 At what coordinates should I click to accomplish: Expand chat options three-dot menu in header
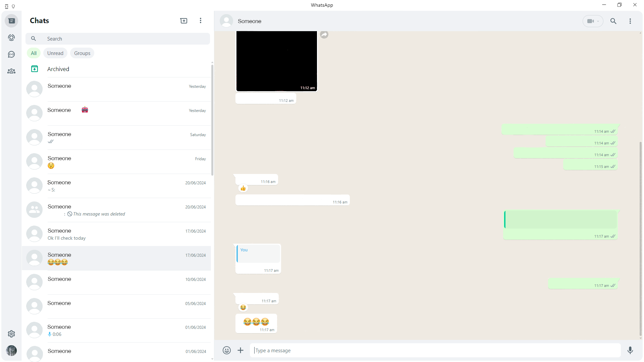(630, 21)
